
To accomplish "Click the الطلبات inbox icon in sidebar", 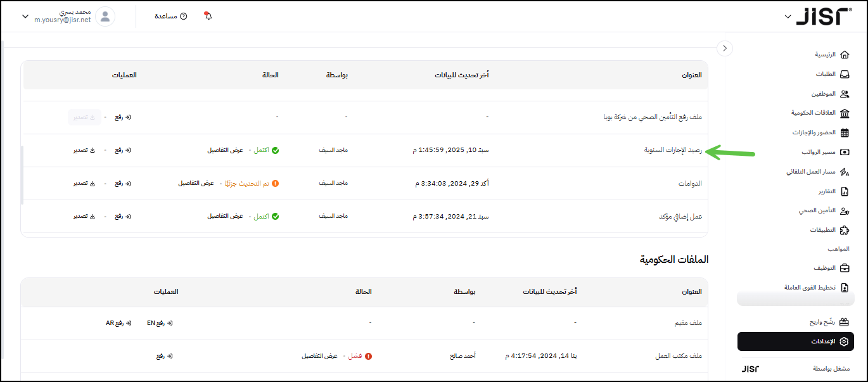I will [x=844, y=74].
